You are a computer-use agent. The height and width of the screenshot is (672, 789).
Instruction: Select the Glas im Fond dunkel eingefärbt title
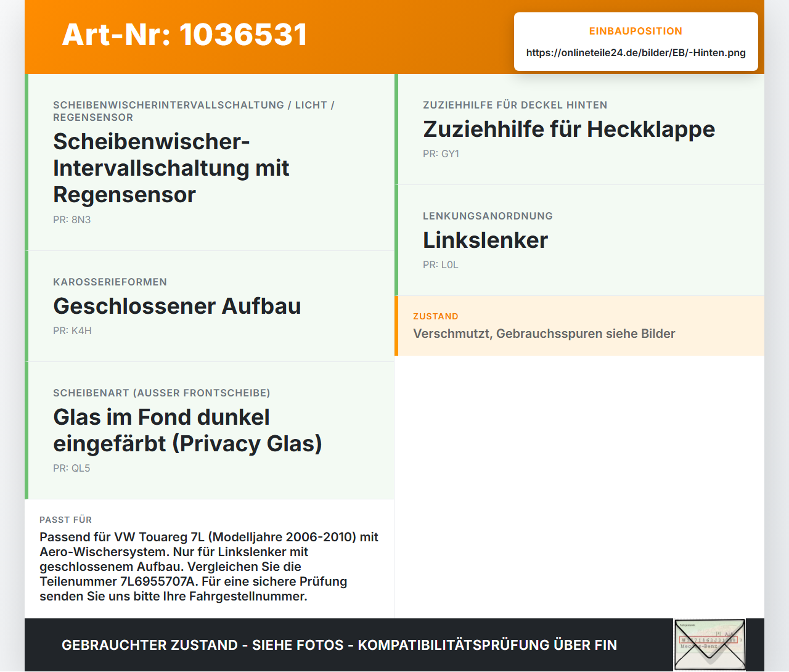[187, 430]
